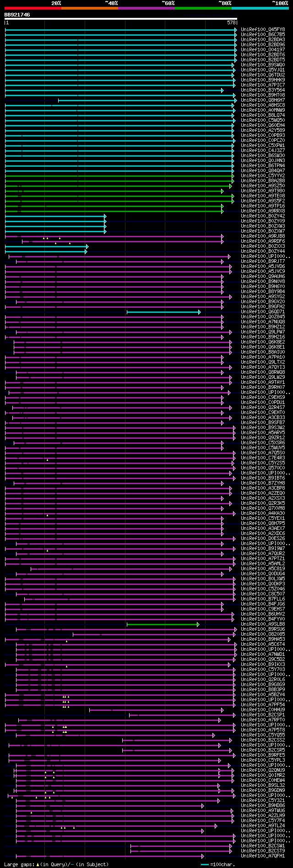Select the UniRef100_B9RJT7 label
The height and width of the screenshot is (868, 293).
(x=263, y=261)
